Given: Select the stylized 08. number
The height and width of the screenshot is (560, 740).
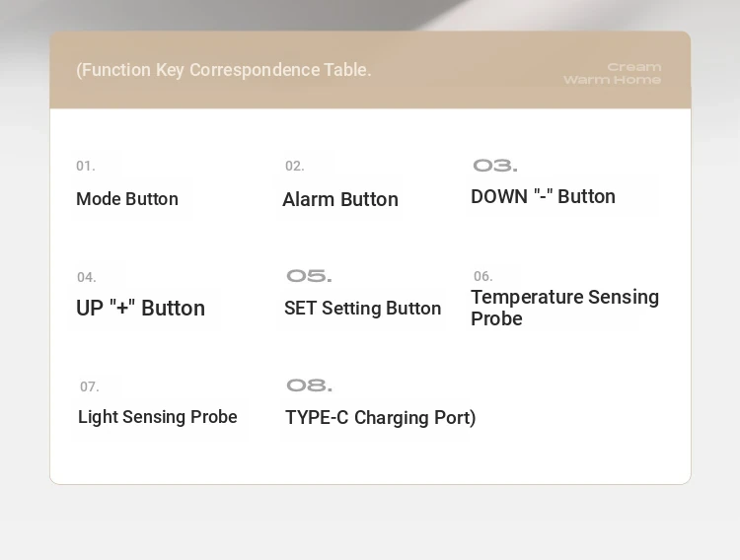Looking at the screenshot, I should point(310,385).
